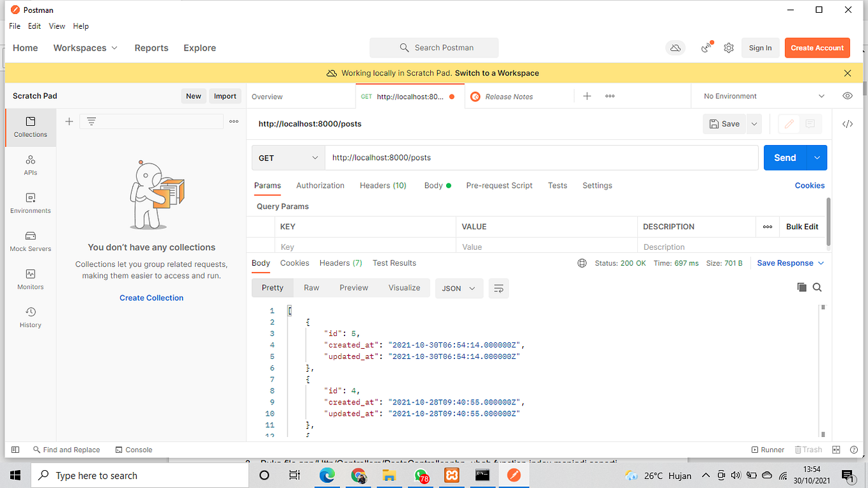Open the GET request method dropdown
This screenshot has width=868, height=488.
coord(288,157)
